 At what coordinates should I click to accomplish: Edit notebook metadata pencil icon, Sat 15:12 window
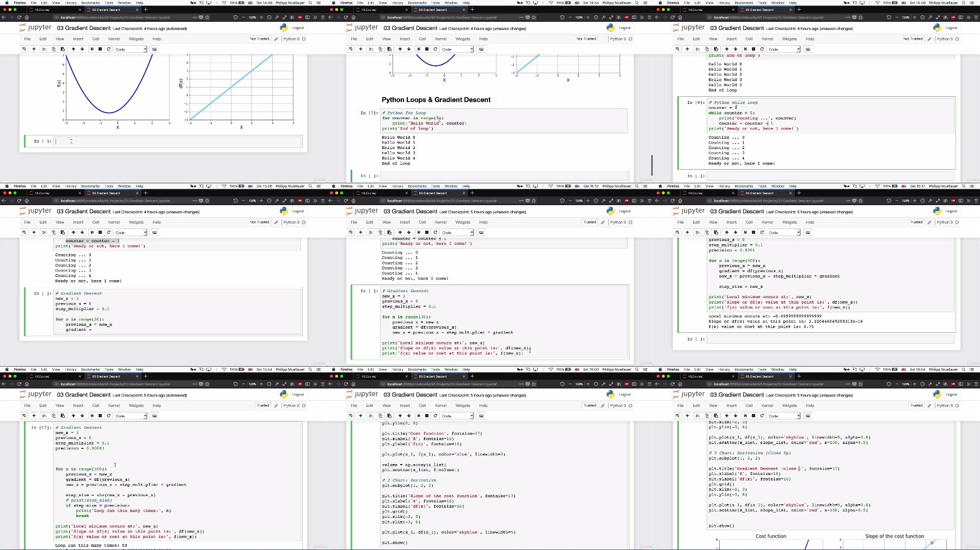pyautogui.click(x=603, y=222)
